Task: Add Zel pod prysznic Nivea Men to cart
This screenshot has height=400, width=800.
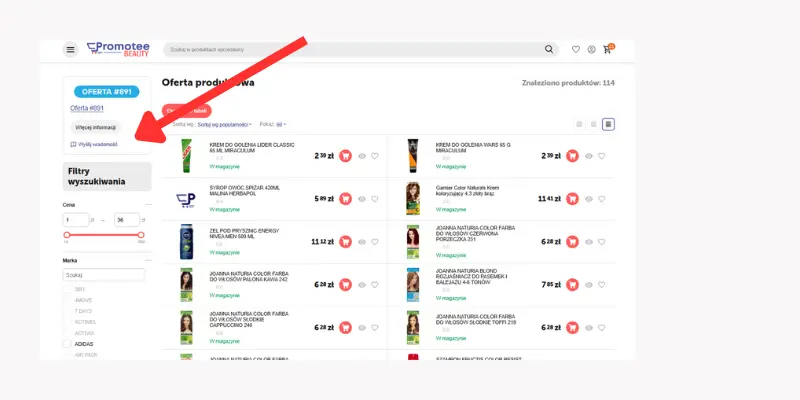Action: (x=345, y=241)
